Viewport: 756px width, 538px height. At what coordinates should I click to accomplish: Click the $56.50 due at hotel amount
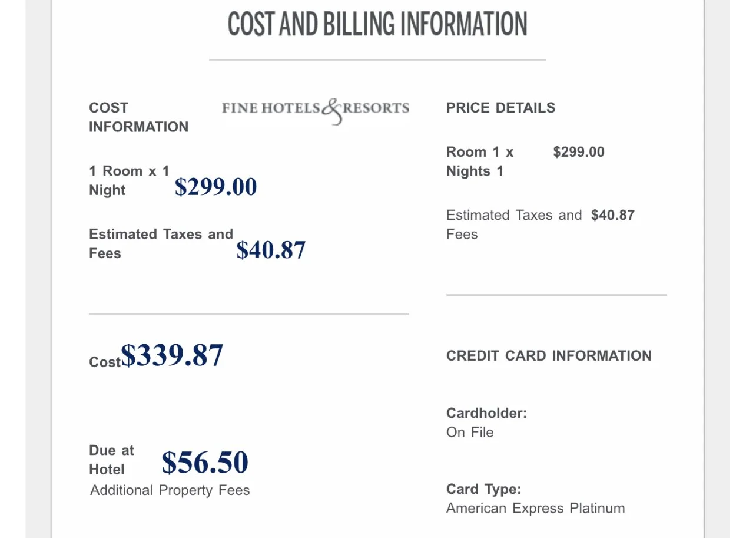205,462
